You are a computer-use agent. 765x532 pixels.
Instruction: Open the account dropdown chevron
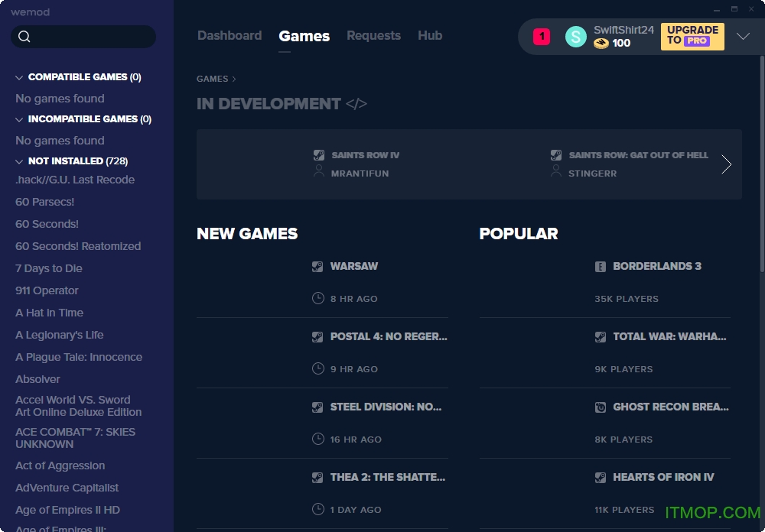743,37
